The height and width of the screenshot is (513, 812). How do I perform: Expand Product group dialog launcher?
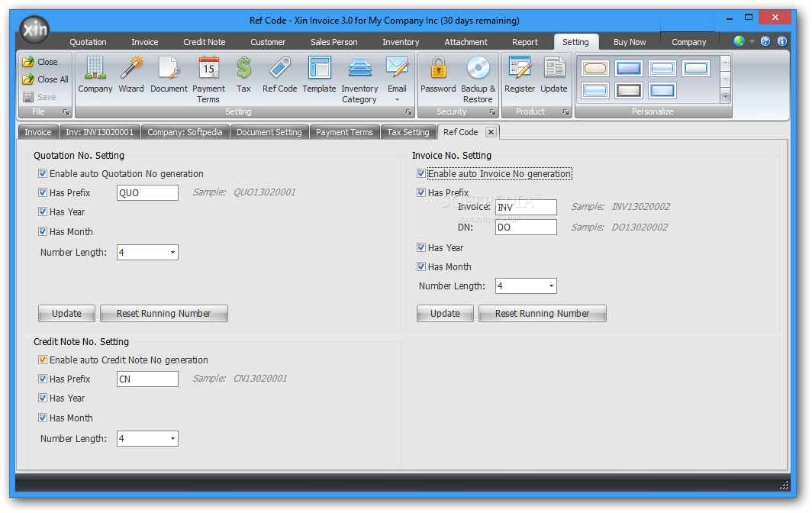[x=565, y=112]
